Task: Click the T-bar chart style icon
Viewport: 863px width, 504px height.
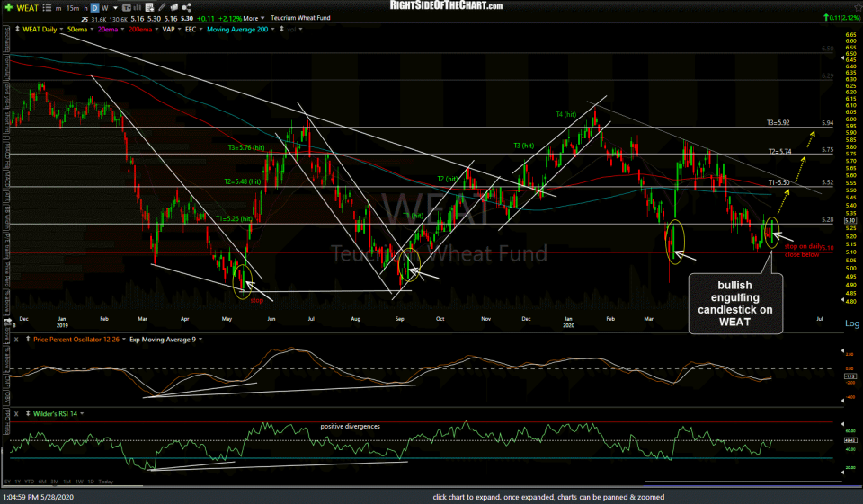Action: [x=127, y=8]
